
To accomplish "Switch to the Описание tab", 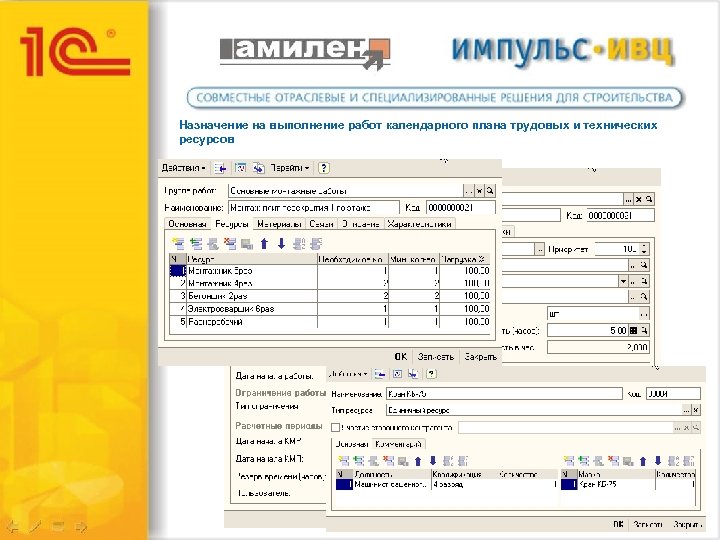I will (x=360, y=224).
